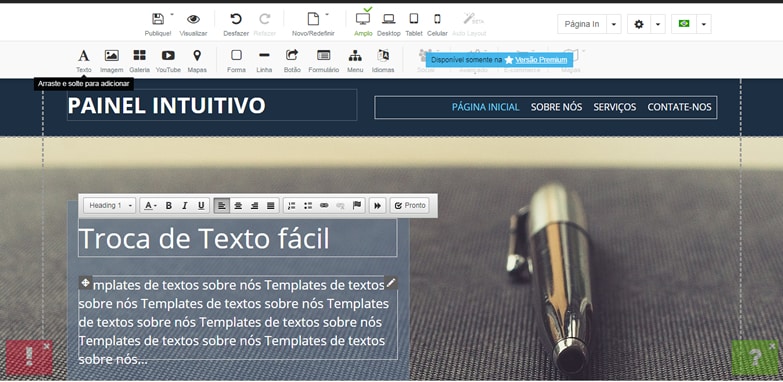Select the YouTube element tool
The width and height of the screenshot is (783, 382).
[168, 55]
